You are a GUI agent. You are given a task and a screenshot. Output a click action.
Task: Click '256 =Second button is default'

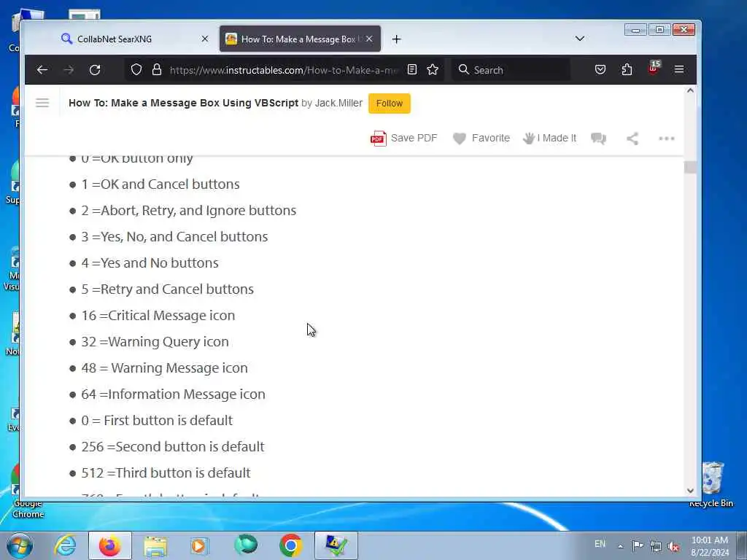click(172, 446)
